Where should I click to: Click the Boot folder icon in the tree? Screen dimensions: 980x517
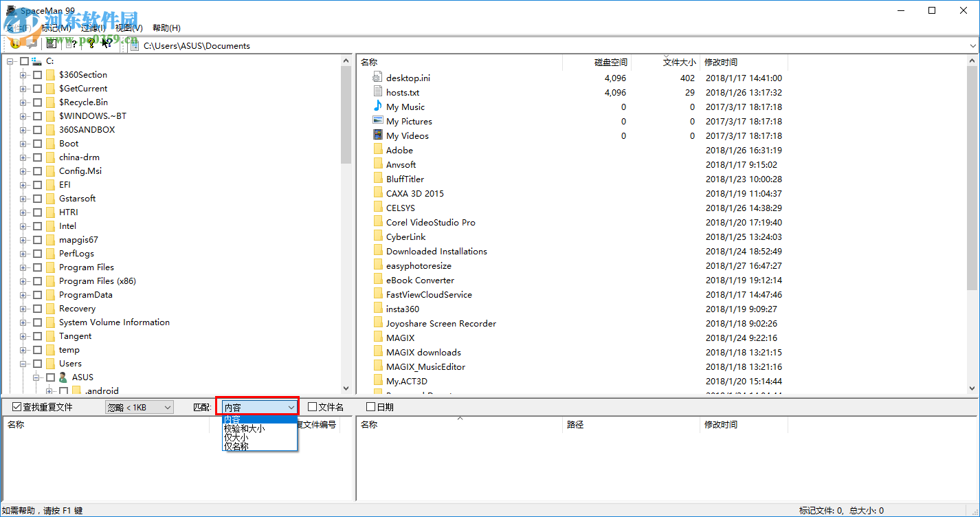[x=50, y=144]
